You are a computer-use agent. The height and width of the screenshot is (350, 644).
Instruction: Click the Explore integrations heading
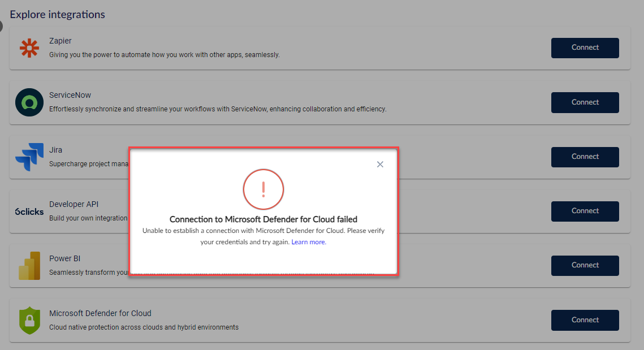[x=58, y=14]
